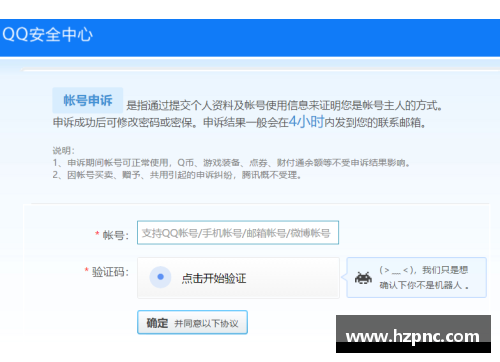Click the sentence starting 申诉成功后可修改密码

click(240, 122)
